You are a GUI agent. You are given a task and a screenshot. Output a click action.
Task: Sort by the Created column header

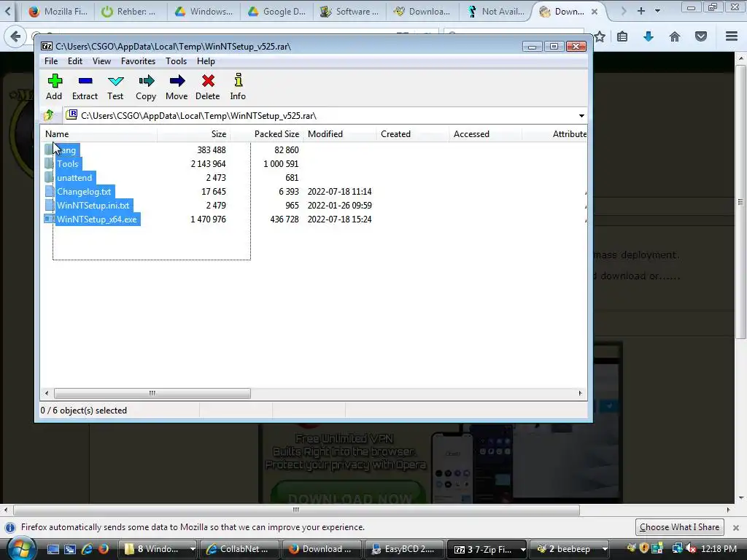(413, 134)
